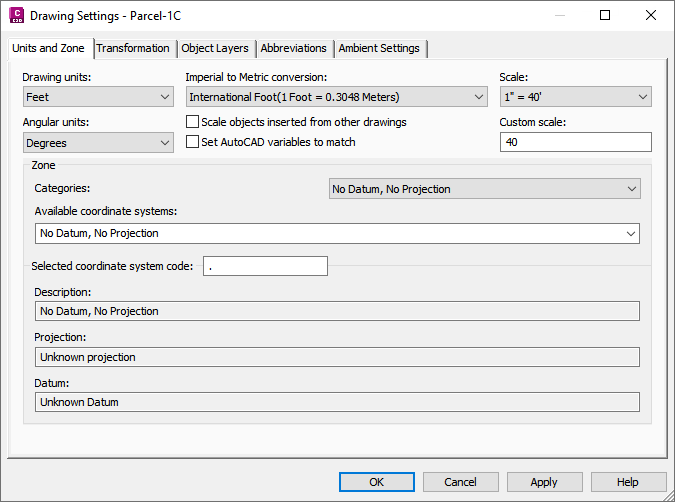Viewport: 675px width, 502px height.
Task: Click the Custom scale input field
Action: click(x=575, y=143)
